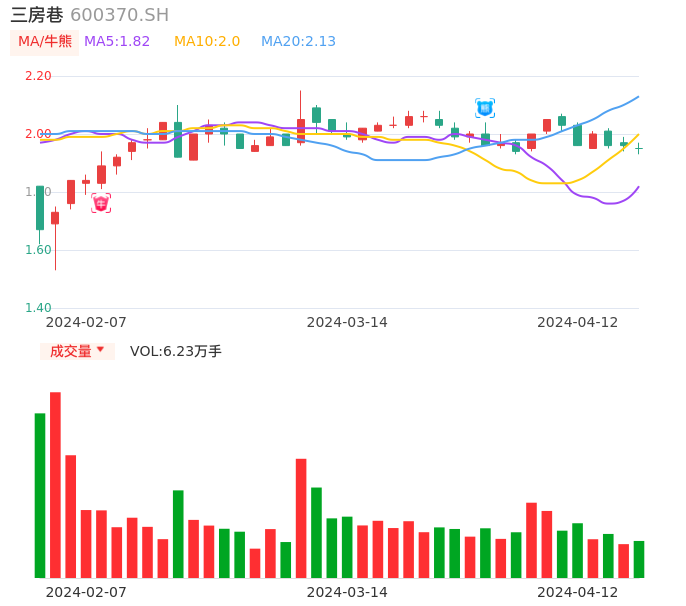The height and width of the screenshot is (606, 686).
Task: Toggle the MA20:2.13 line legend
Action: [x=298, y=41]
